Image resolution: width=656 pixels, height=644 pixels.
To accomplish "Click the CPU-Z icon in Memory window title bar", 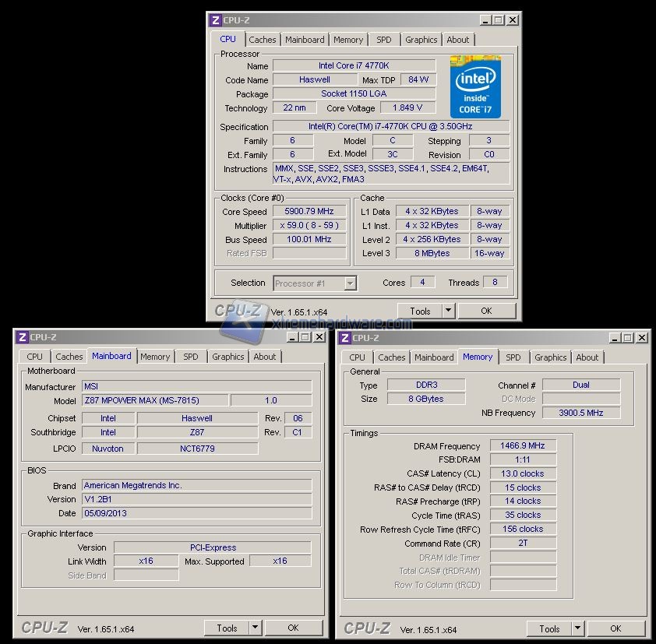I will tap(345, 338).
